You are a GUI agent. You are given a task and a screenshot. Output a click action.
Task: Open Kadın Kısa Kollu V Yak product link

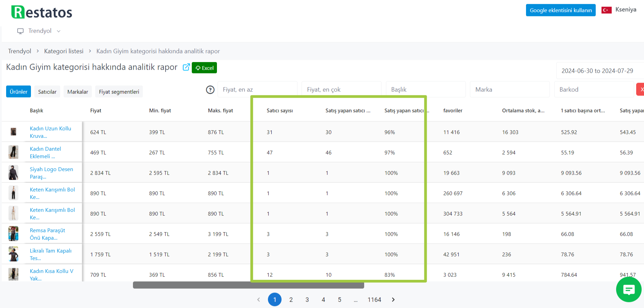tap(51, 275)
